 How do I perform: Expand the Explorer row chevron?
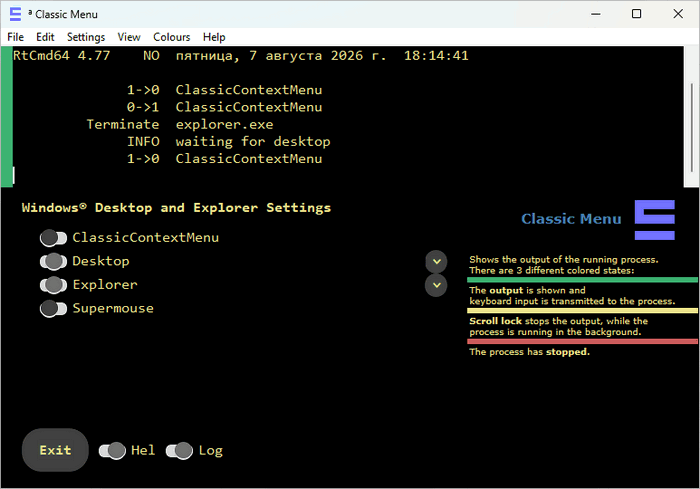tap(436, 285)
